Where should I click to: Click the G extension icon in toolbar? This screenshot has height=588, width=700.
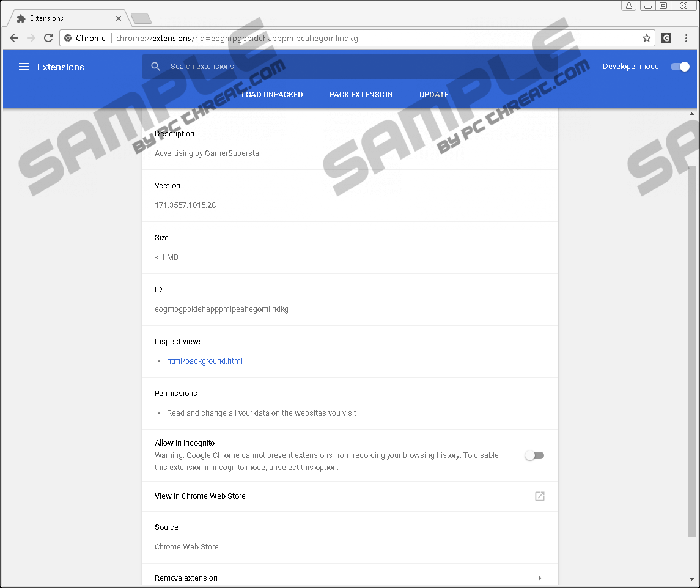point(666,38)
